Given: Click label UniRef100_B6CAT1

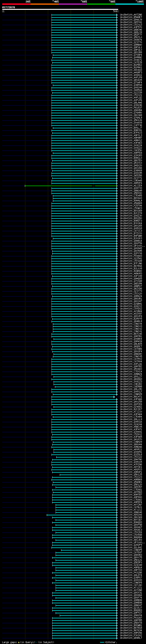Looking at the screenshot, I should [x=131, y=397].
